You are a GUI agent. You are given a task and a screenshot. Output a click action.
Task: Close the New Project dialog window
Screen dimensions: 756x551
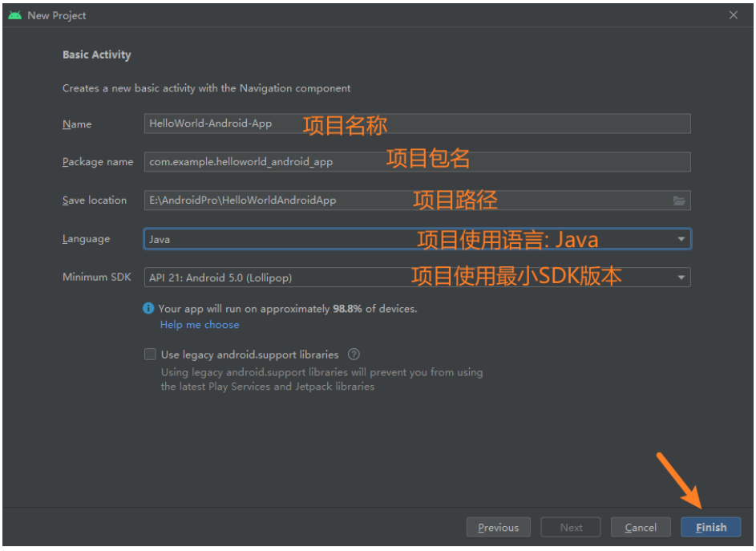(x=733, y=15)
